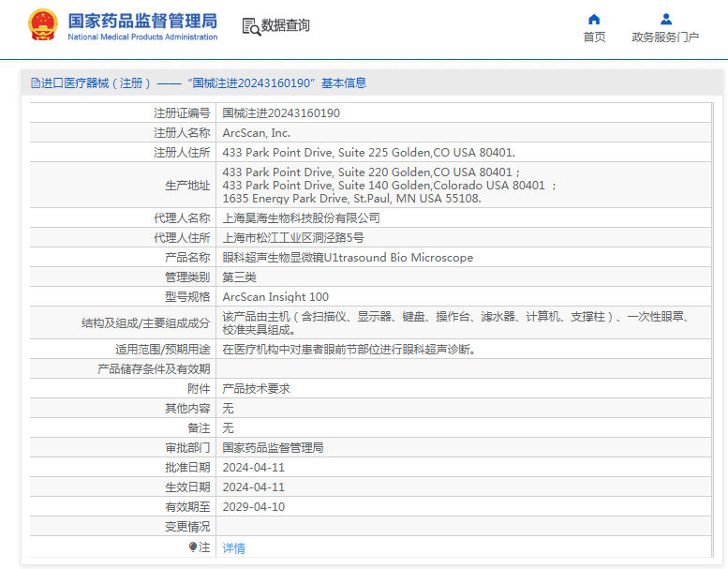
Task: Select management category 第三类
Action: 239,277
